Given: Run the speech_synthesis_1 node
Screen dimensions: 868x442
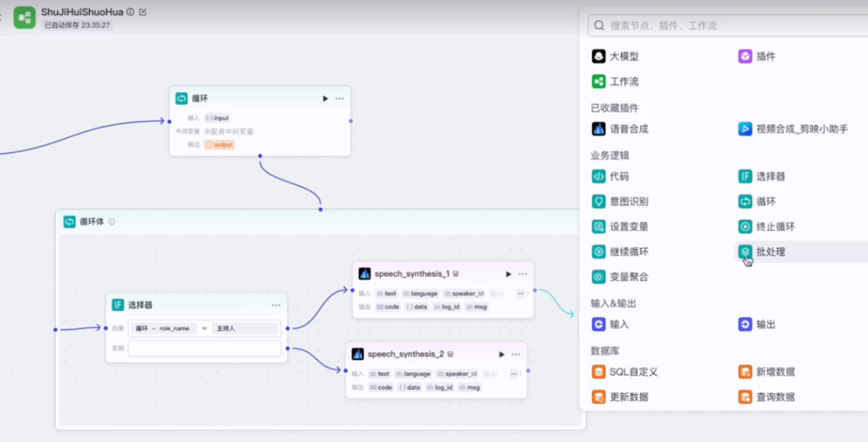Looking at the screenshot, I should 508,273.
